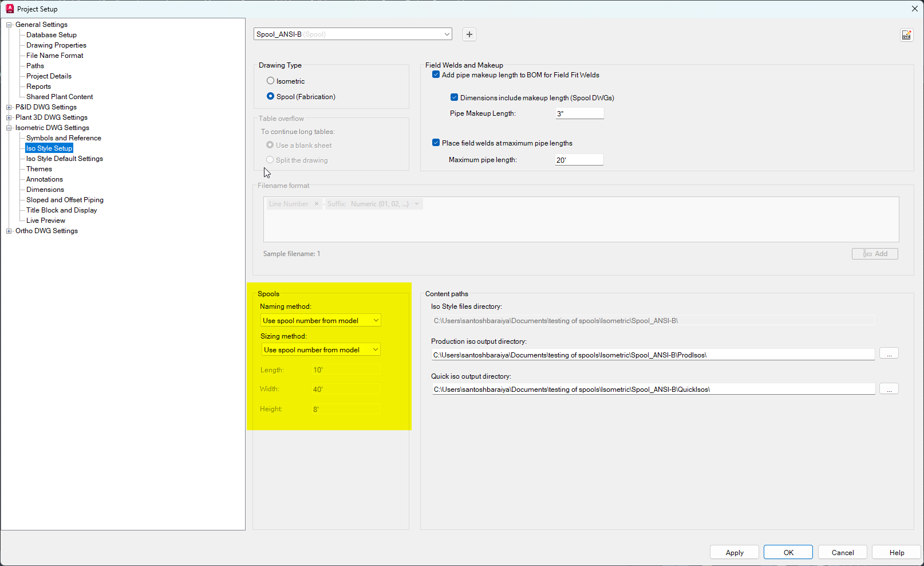Click the Project Setup title bar icon
Screen dimensions: 924x566
point(10,9)
